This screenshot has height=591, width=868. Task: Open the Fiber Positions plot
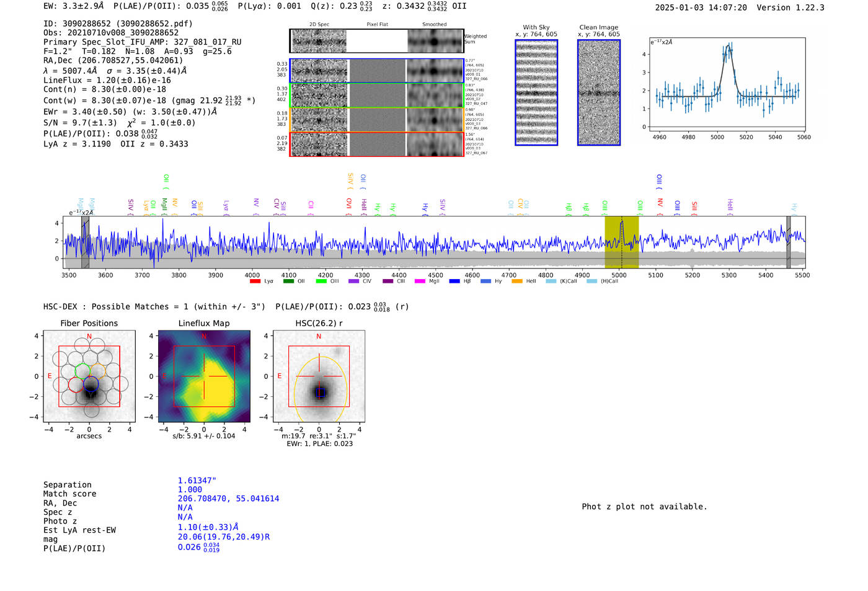click(x=89, y=376)
